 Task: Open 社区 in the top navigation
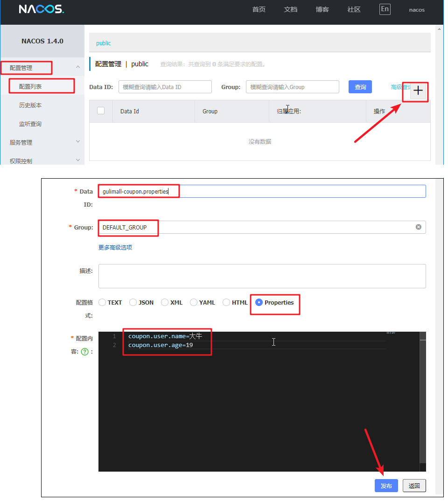point(354,10)
